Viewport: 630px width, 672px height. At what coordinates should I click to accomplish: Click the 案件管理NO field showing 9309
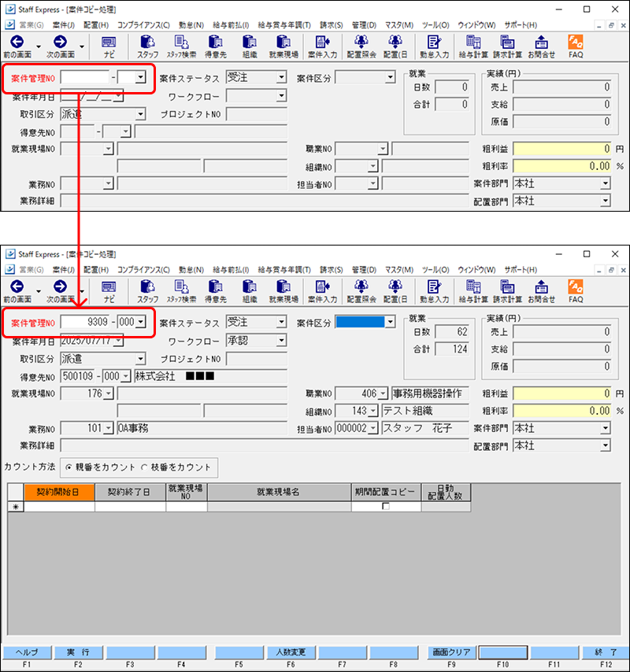(x=85, y=323)
